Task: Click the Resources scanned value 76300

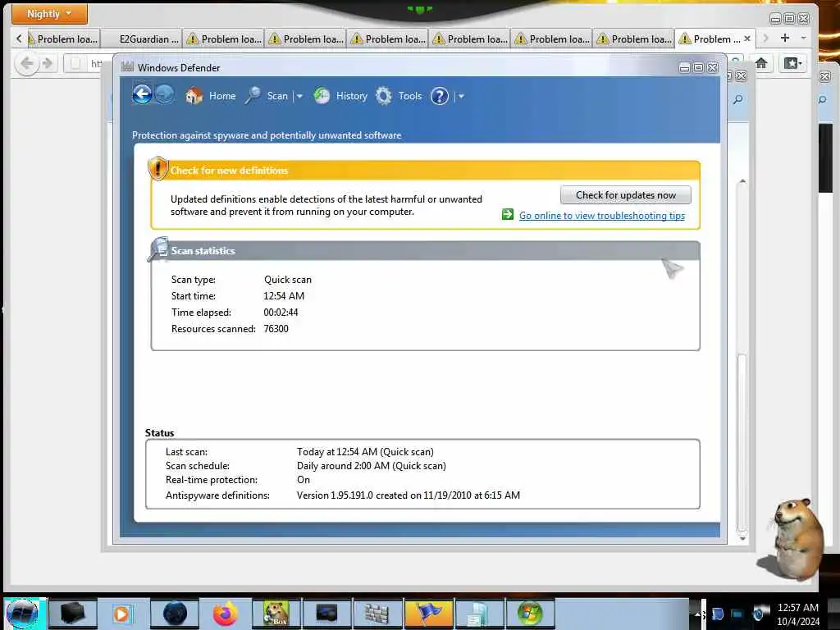Action: [x=276, y=329]
